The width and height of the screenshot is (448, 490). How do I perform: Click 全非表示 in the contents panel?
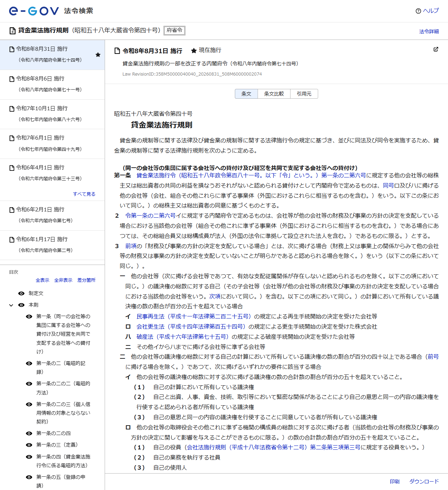[63, 280]
